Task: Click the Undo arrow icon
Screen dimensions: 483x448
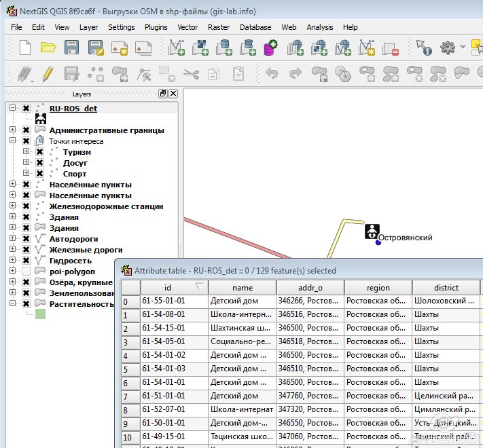Action: [272, 74]
